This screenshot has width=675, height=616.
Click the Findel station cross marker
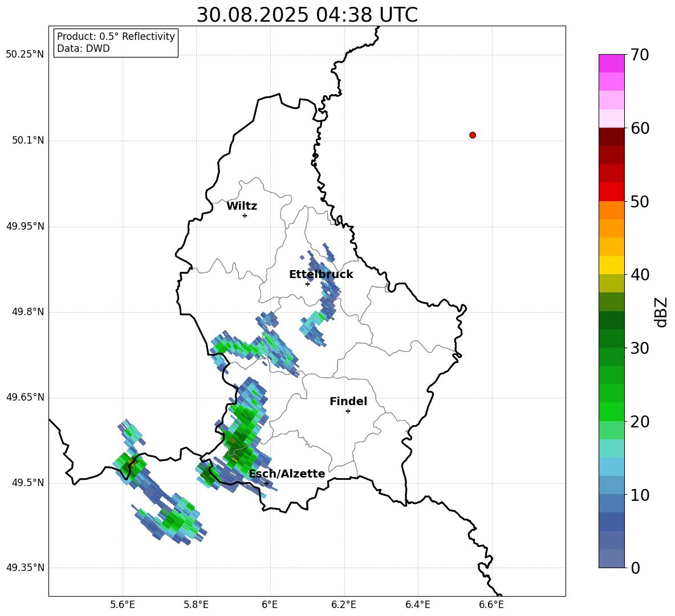[x=348, y=411]
